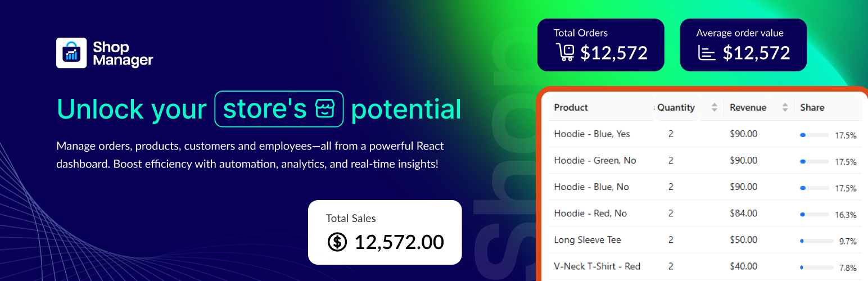868x281 pixels.
Task: Open the V-Neck T-Shirt - Red product
Action: [597, 266]
